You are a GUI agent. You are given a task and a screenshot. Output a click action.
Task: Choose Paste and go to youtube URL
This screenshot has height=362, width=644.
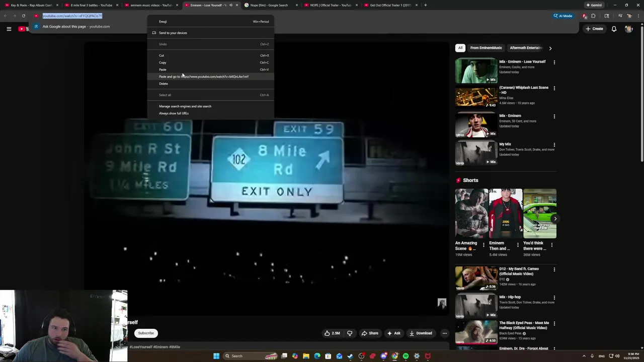211,76
